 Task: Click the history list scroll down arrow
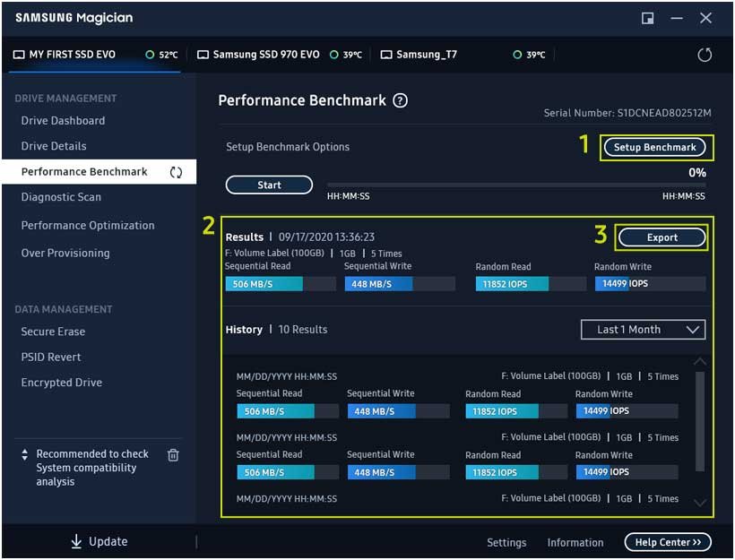[700, 503]
